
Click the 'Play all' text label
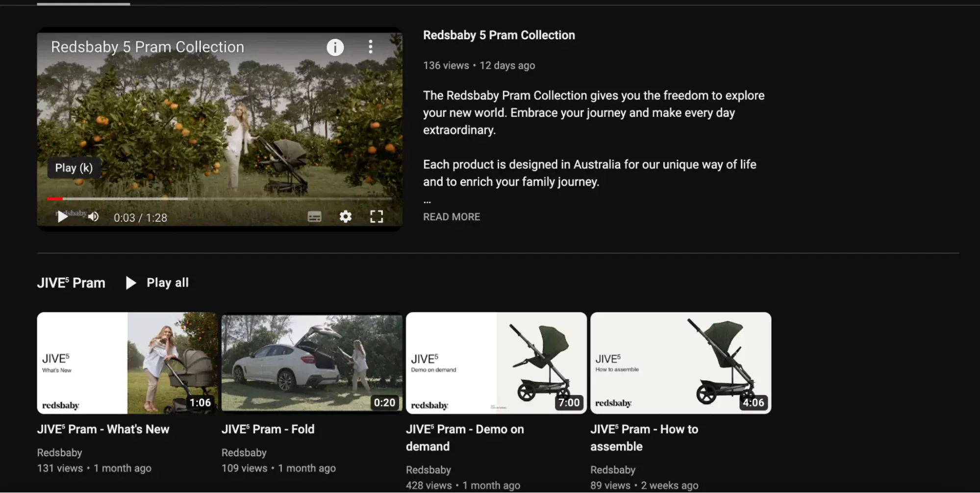point(168,283)
